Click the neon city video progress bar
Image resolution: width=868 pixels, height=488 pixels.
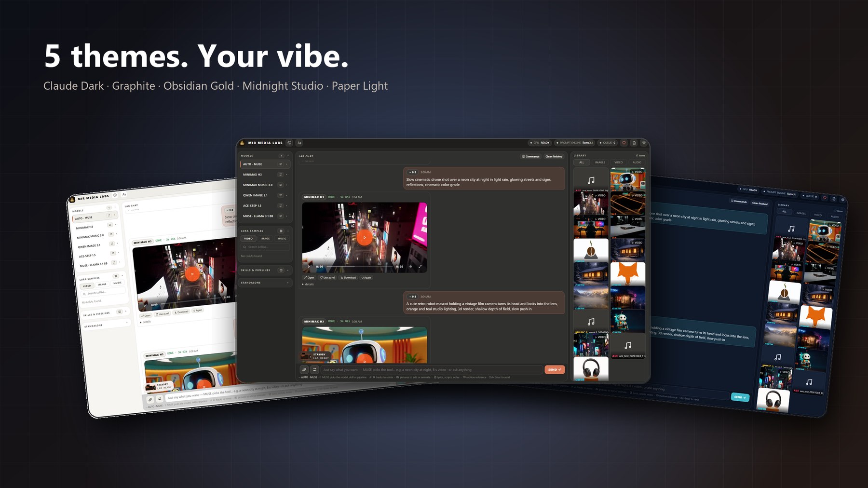pyautogui.click(x=360, y=267)
